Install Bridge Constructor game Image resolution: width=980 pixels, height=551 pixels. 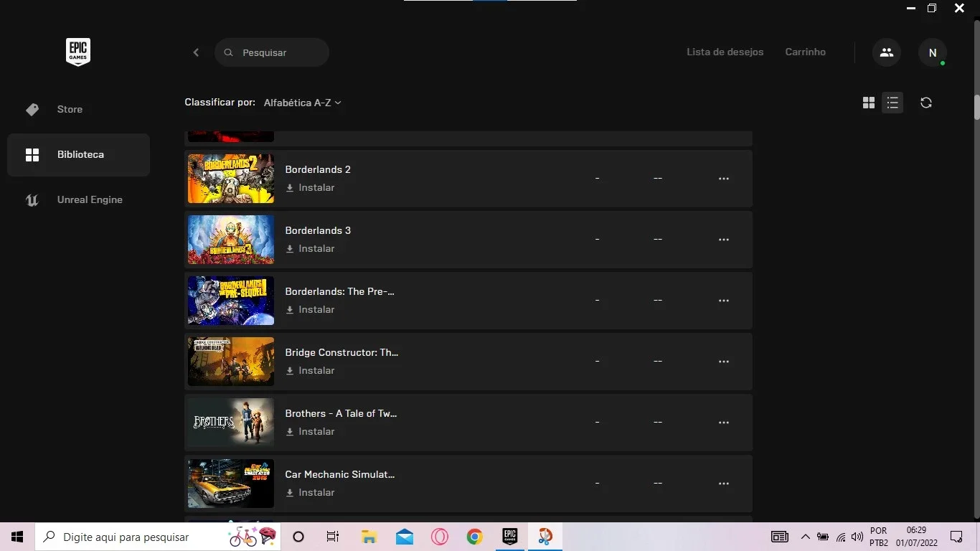[310, 370]
